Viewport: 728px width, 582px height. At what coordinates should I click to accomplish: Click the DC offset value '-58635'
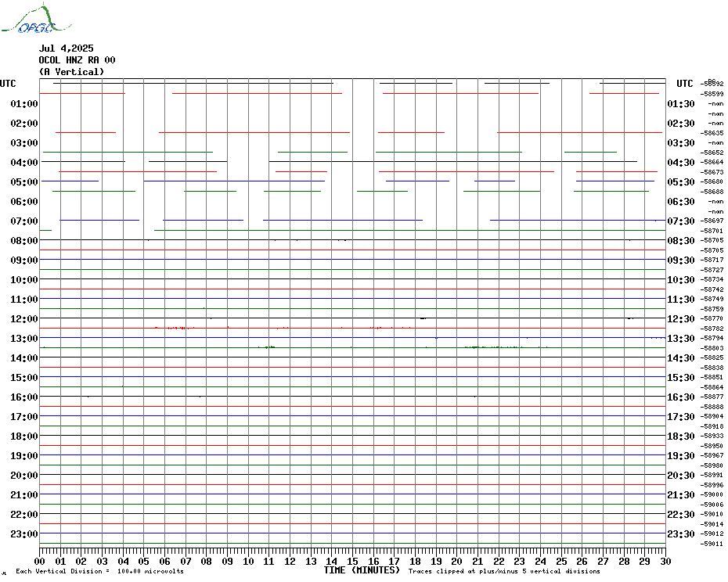pos(712,133)
